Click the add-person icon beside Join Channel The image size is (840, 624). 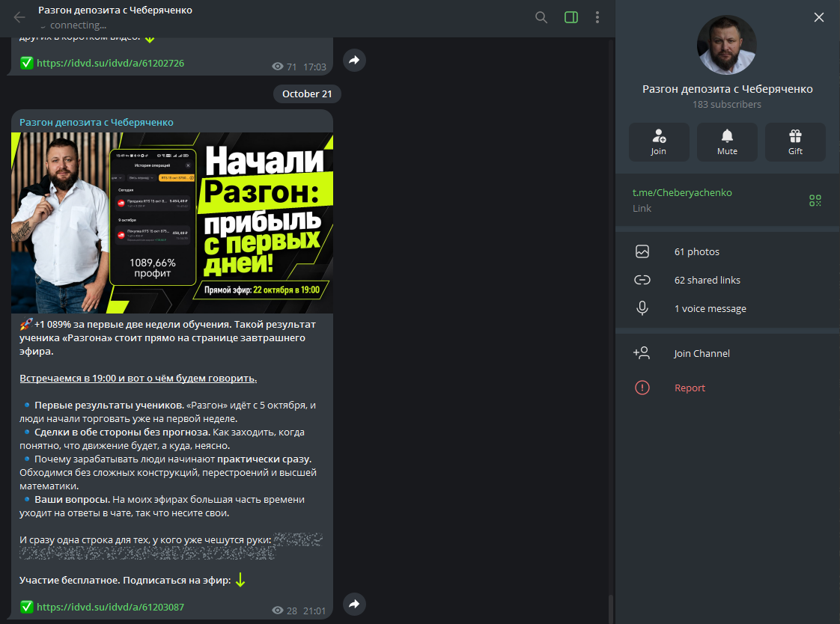point(642,353)
